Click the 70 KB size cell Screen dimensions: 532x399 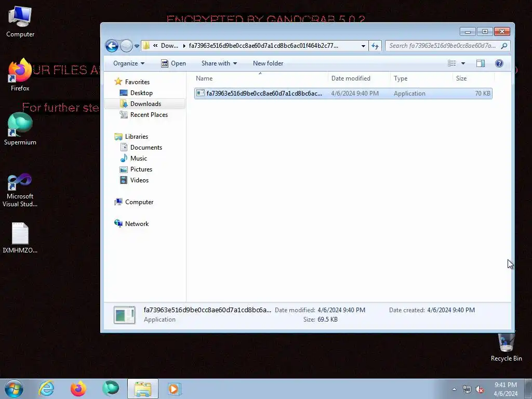coord(483,94)
